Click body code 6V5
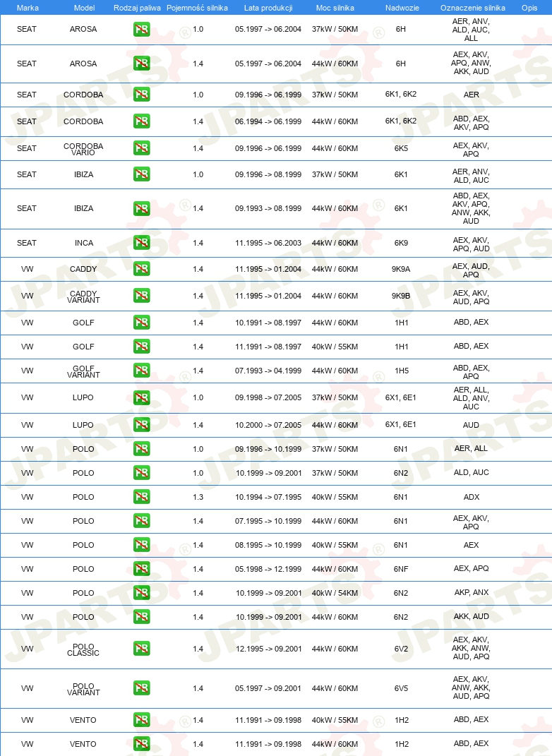This screenshot has height=756, width=552. pyautogui.click(x=401, y=688)
